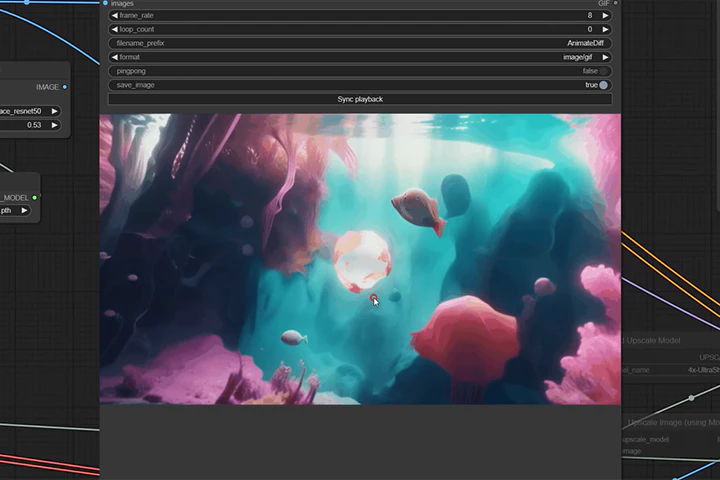Edit the filename_prefix AnimateDiff field
Image resolution: width=720 pixels, height=480 pixels.
tap(360, 43)
